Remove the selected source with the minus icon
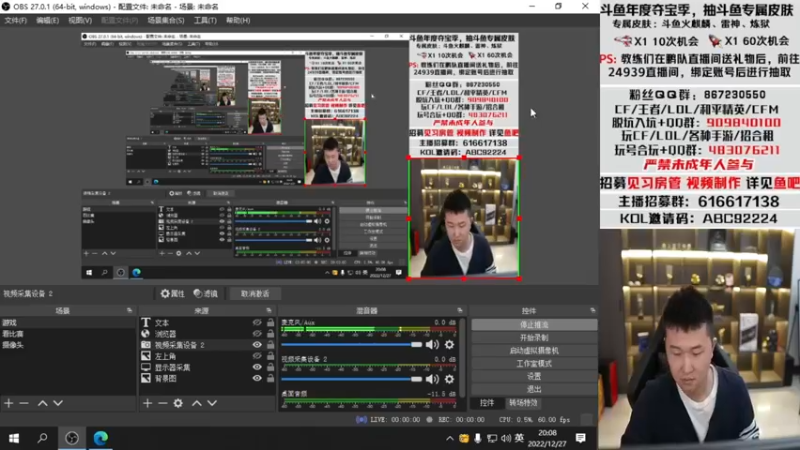This screenshot has width=800, height=450. coord(163,403)
